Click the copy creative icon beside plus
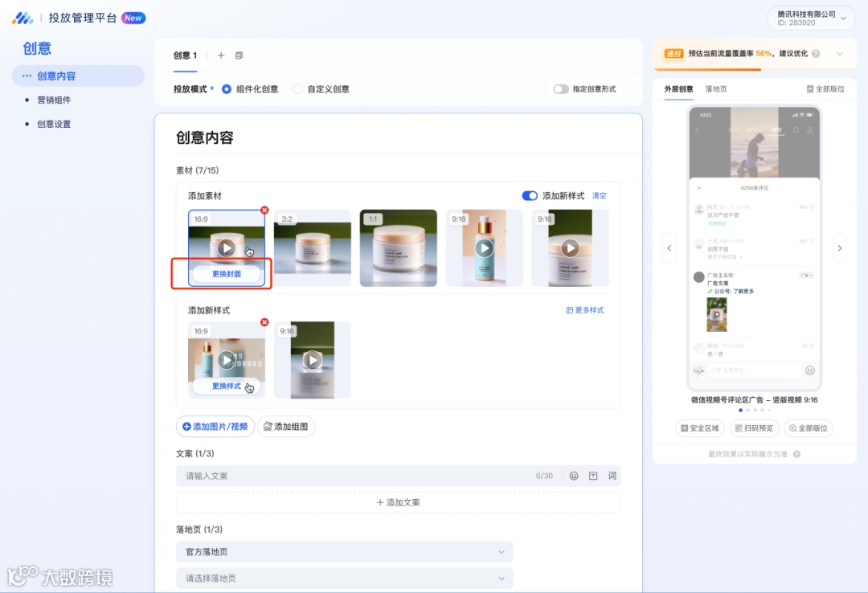This screenshot has width=868, height=593. pyautogui.click(x=239, y=55)
